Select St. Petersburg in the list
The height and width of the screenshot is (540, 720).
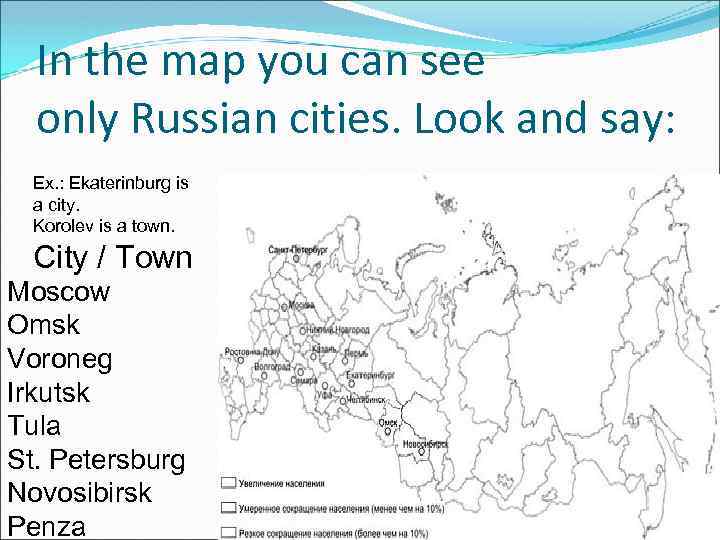click(x=96, y=460)
